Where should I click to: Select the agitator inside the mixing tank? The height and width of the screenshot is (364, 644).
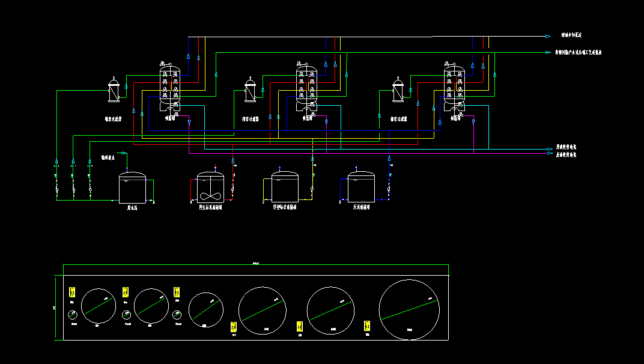[211, 195]
